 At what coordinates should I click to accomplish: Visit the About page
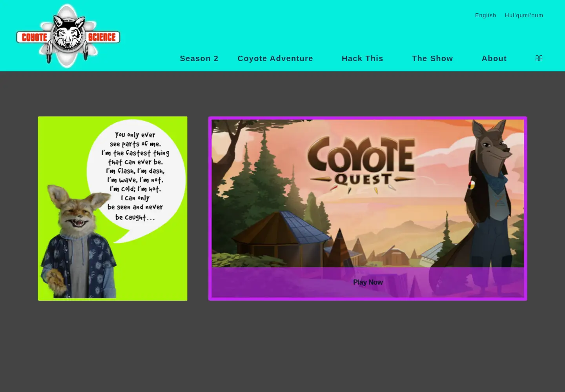tap(494, 58)
